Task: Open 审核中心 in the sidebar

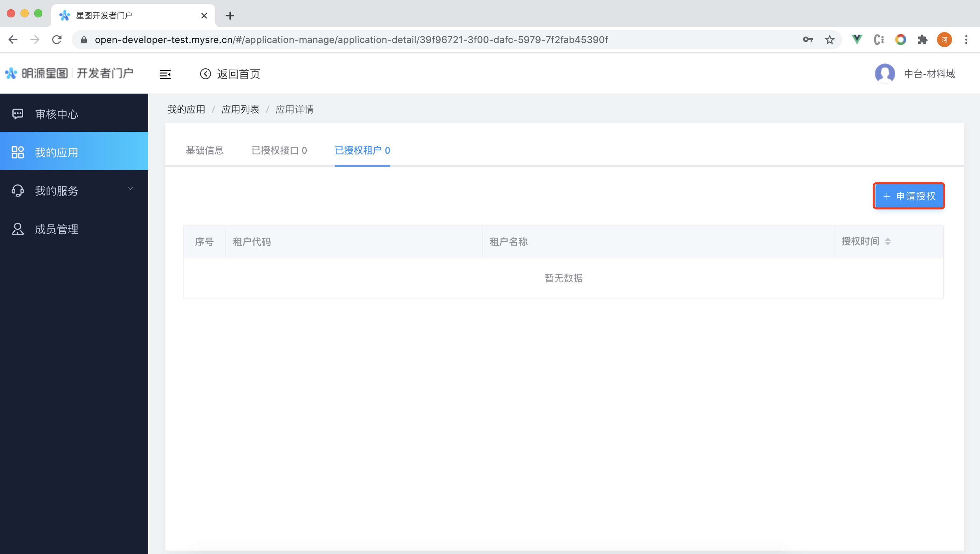Action: point(56,114)
